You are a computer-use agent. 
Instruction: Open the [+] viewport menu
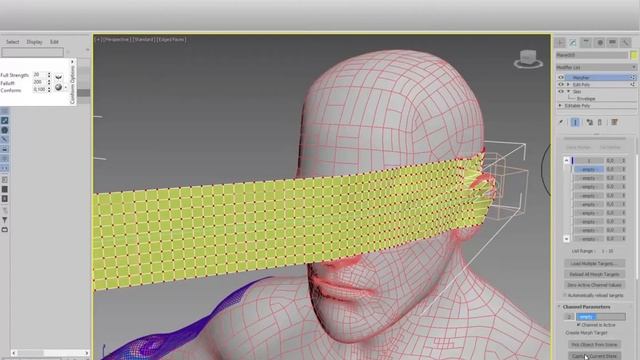pos(98,40)
